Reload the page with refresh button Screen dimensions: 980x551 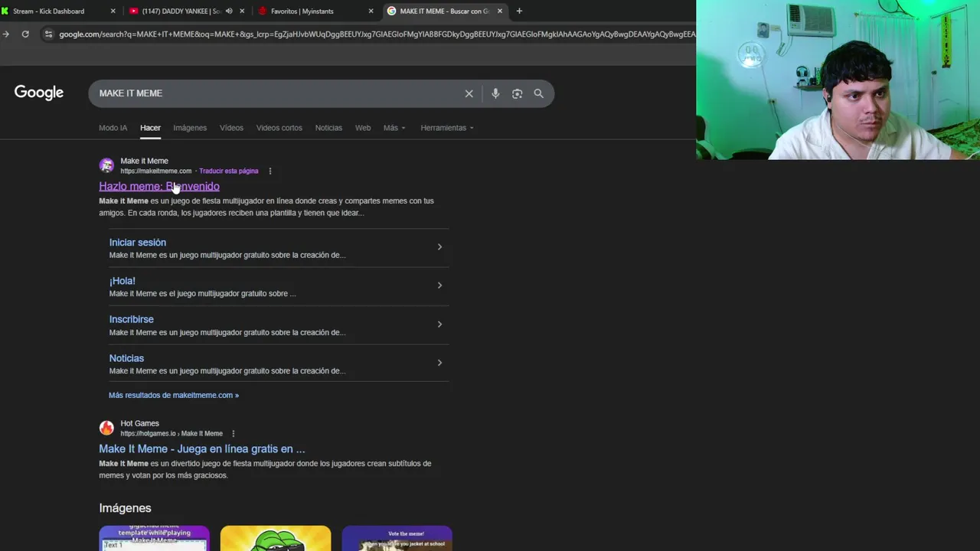click(x=25, y=34)
